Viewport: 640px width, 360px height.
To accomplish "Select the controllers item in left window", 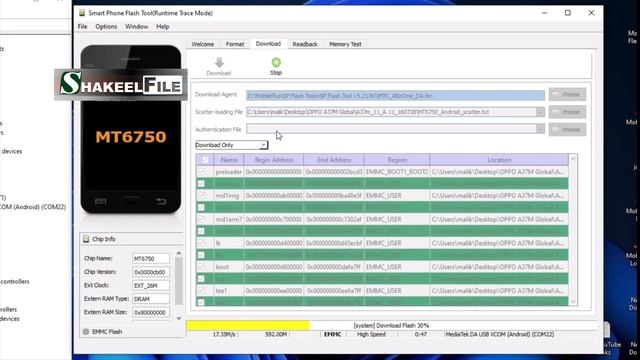I will click(15, 282).
